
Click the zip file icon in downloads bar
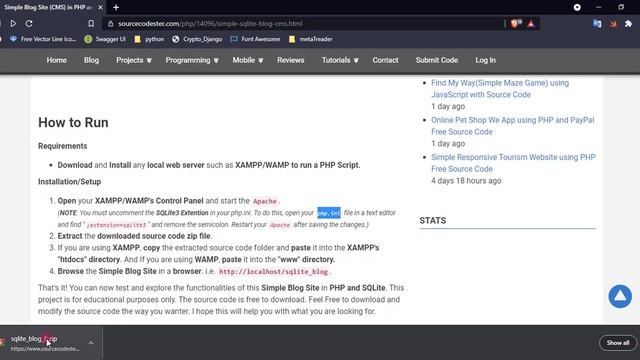coord(2,342)
